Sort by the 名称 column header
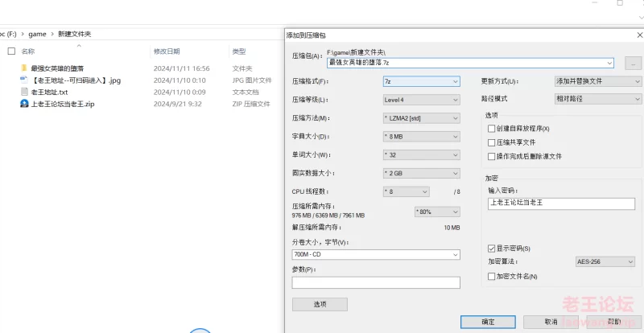 [x=28, y=51]
